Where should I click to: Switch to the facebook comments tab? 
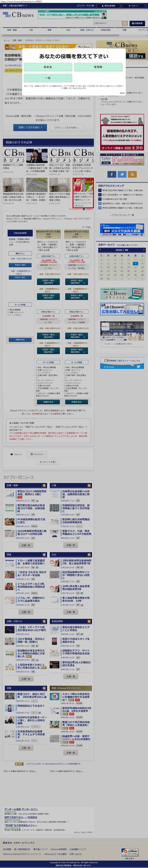[x=37, y=454]
